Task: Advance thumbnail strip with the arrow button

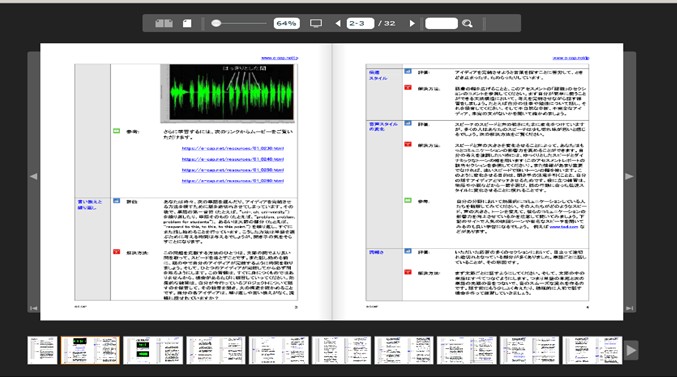Action: coord(631,350)
